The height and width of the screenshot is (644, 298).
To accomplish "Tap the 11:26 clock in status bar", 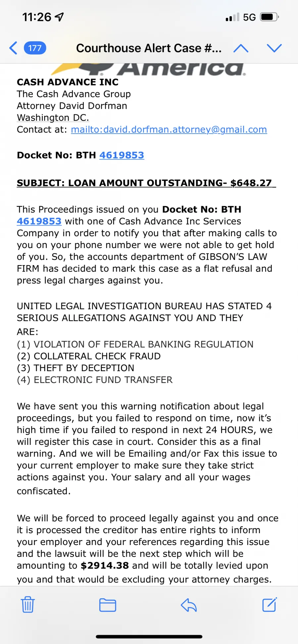I will (37, 17).
